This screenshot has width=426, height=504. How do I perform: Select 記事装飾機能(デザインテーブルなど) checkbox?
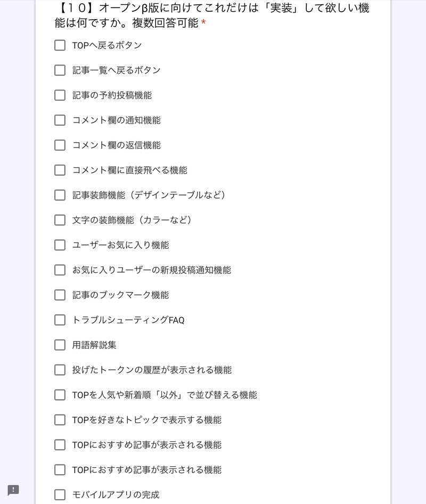point(60,196)
